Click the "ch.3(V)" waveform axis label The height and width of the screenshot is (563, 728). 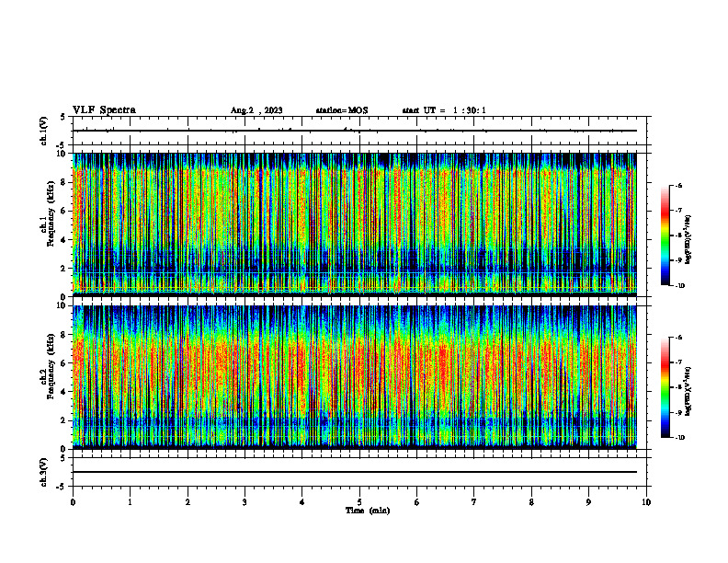[x=43, y=472]
